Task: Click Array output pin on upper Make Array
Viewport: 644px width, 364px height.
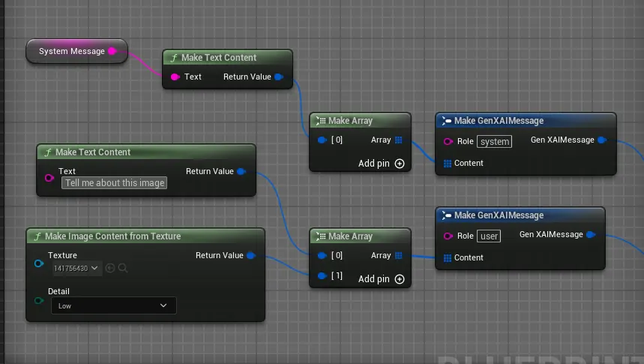Action: click(x=398, y=140)
